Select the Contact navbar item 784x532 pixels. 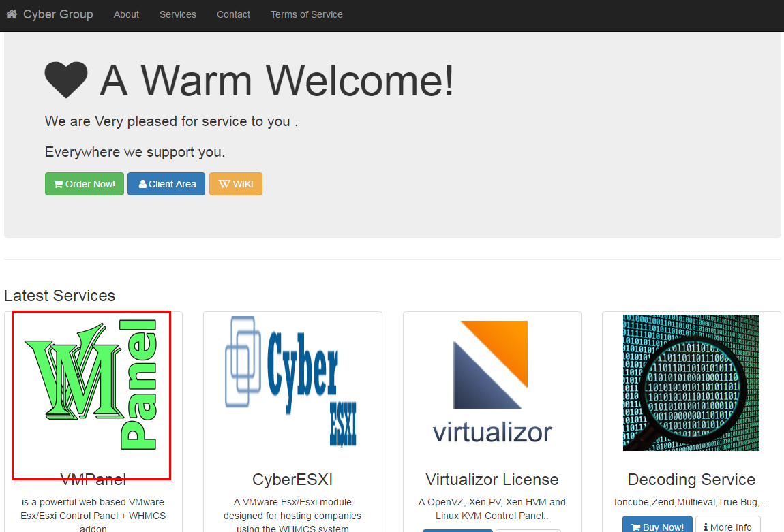pos(233,14)
